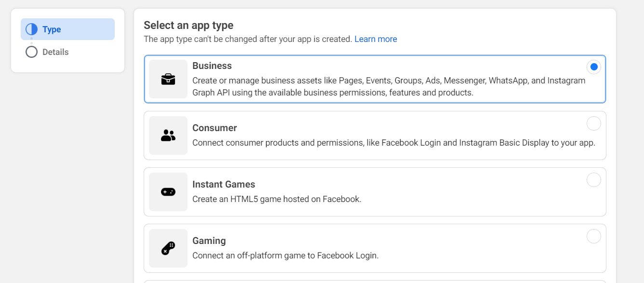Click the Gaming gamepad icon
This screenshot has width=644, height=283.
pos(168,248)
